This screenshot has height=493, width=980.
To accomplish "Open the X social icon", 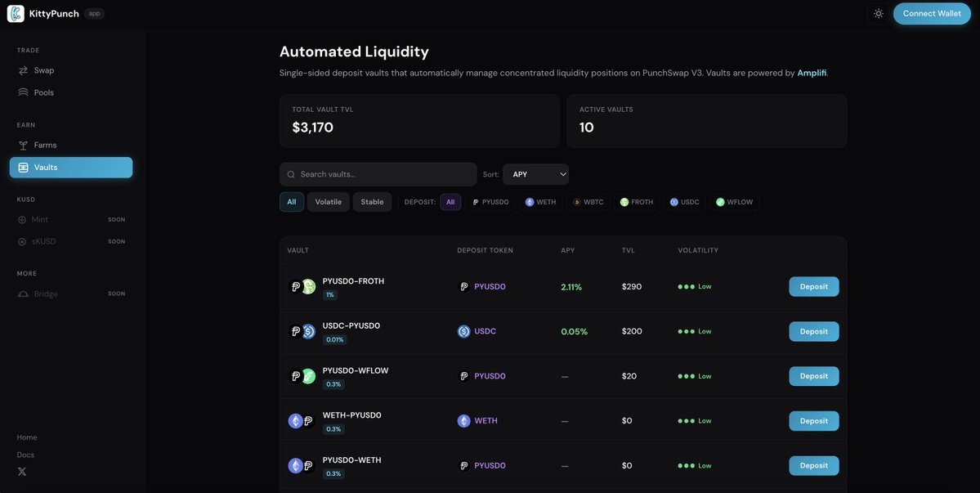I will tap(22, 472).
